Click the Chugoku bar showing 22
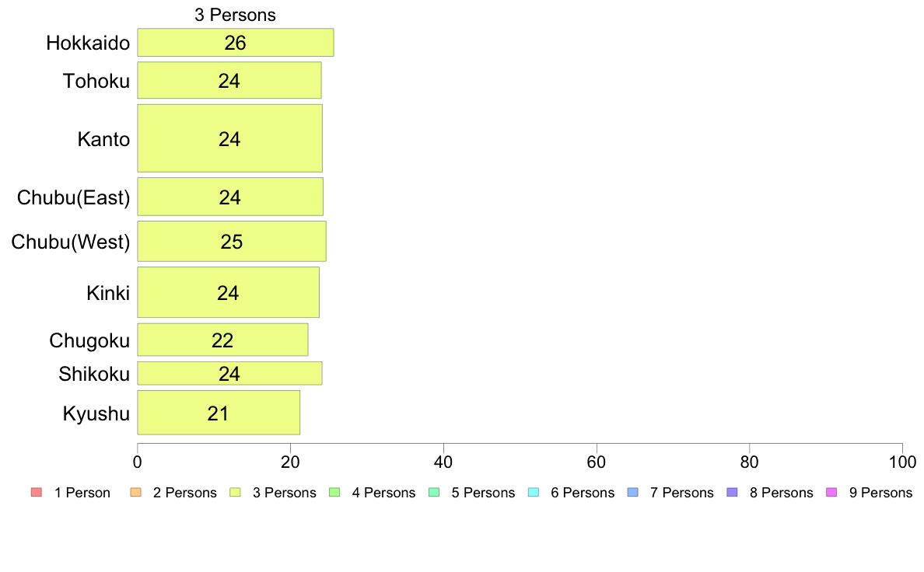Image resolution: width=924 pixels, height=572 pixels. tap(222, 340)
